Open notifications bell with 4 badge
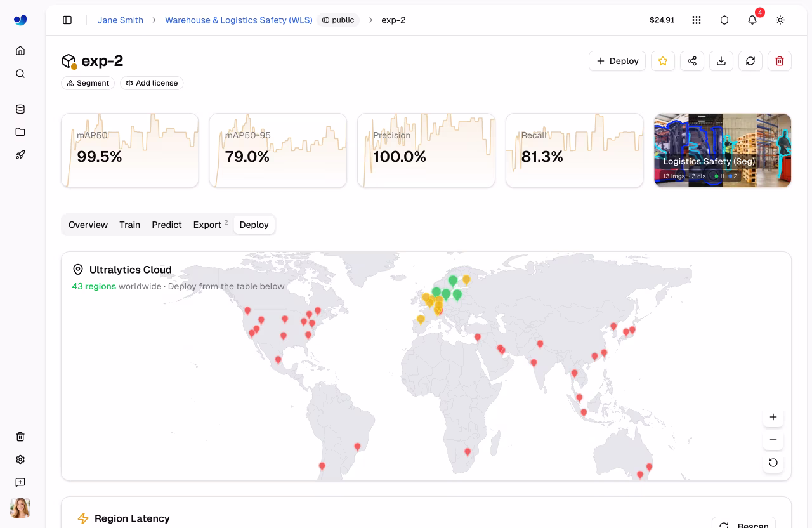This screenshot has width=812, height=528. pyautogui.click(x=752, y=20)
